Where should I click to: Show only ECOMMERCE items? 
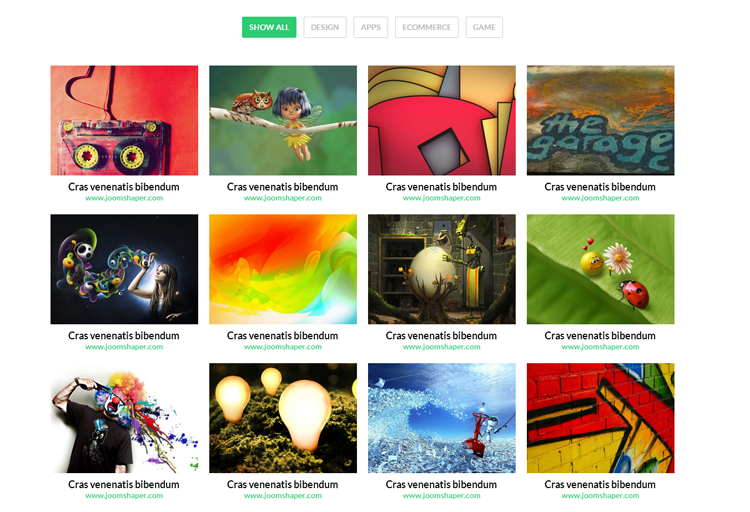point(427,27)
